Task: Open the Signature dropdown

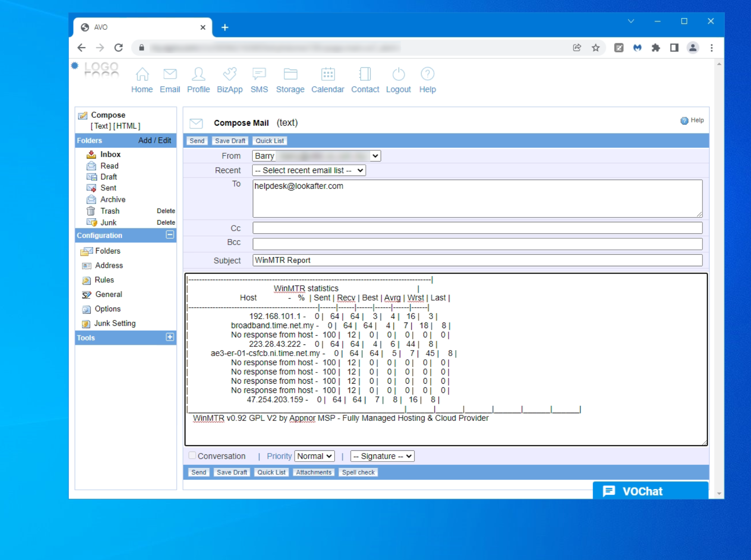Action: 382,456
